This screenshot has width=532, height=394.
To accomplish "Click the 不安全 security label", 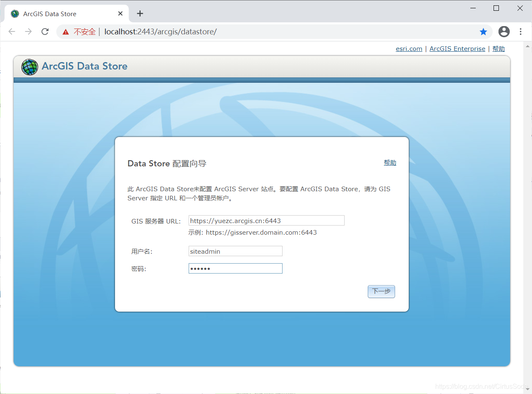I will [84, 32].
